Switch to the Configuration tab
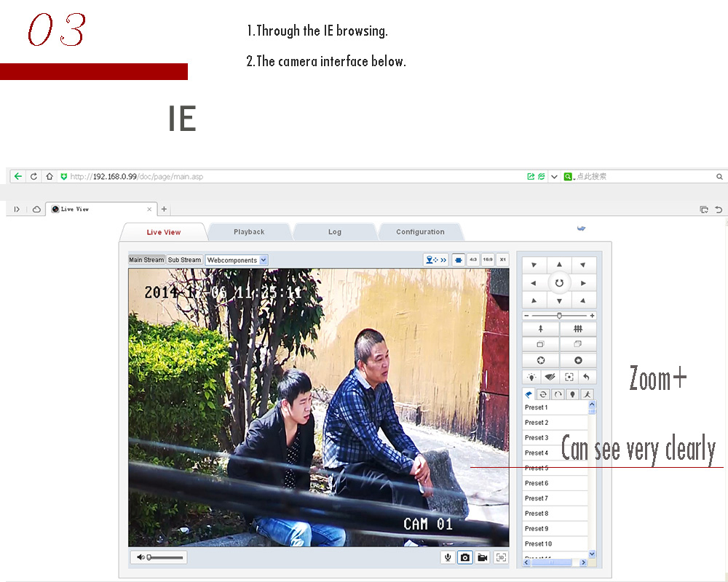The width and height of the screenshot is (728, 582). click(420, 232)
